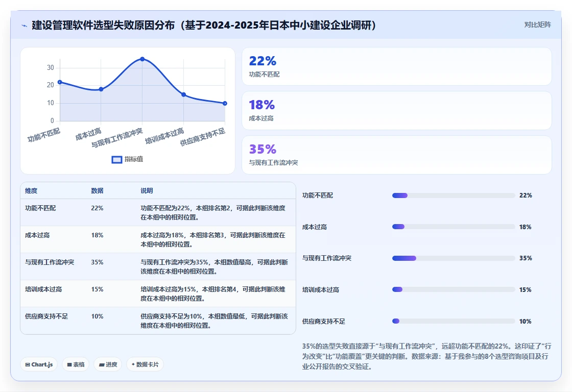The width and height of the screenshot is (572, 392).
Task: Click the summary paragraph starting with 35%的选型失败
Action: 426,356
